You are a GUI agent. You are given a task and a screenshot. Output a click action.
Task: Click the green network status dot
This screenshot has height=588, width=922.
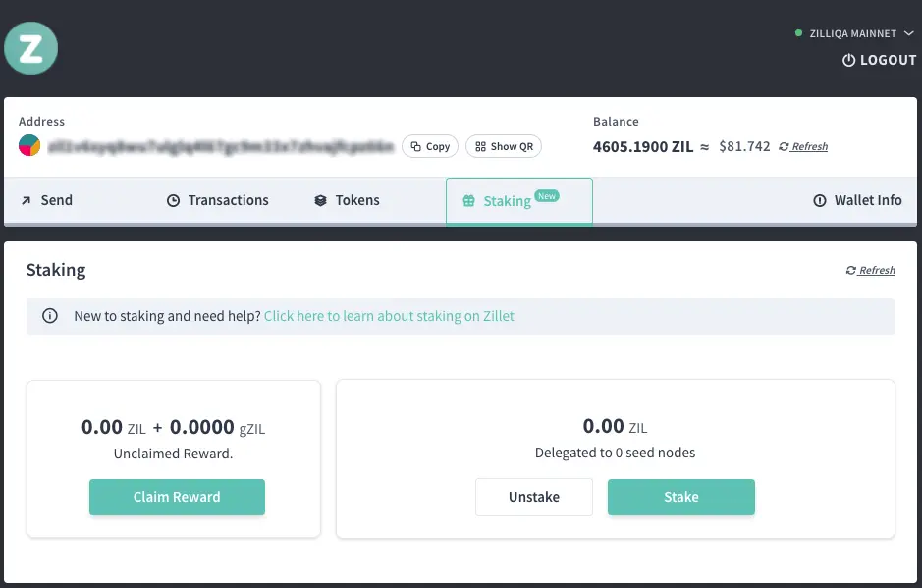pyautogui.click(x=798, y=33)
